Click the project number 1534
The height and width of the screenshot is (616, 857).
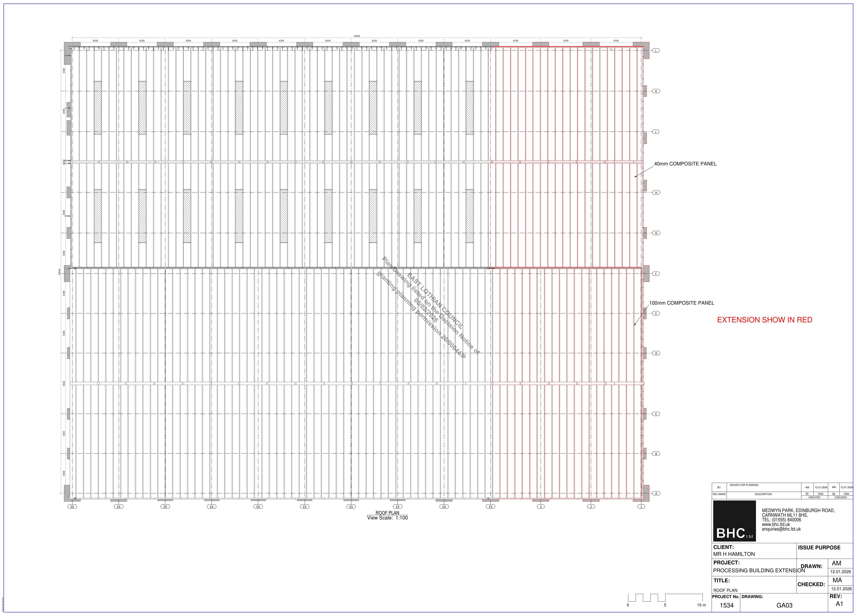[x=726, y=605]
